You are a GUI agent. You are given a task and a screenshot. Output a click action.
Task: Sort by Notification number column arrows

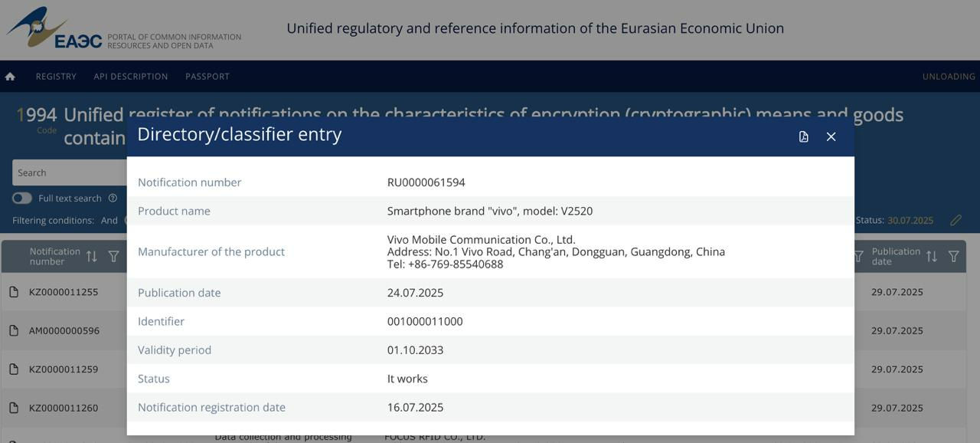pos(92,256)
